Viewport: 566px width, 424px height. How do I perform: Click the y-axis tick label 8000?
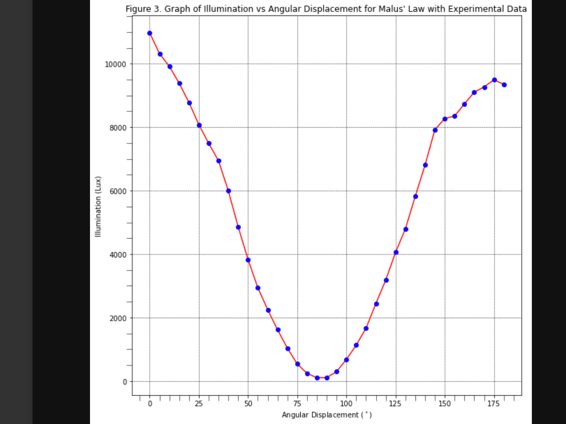click(x=118, y=128)
